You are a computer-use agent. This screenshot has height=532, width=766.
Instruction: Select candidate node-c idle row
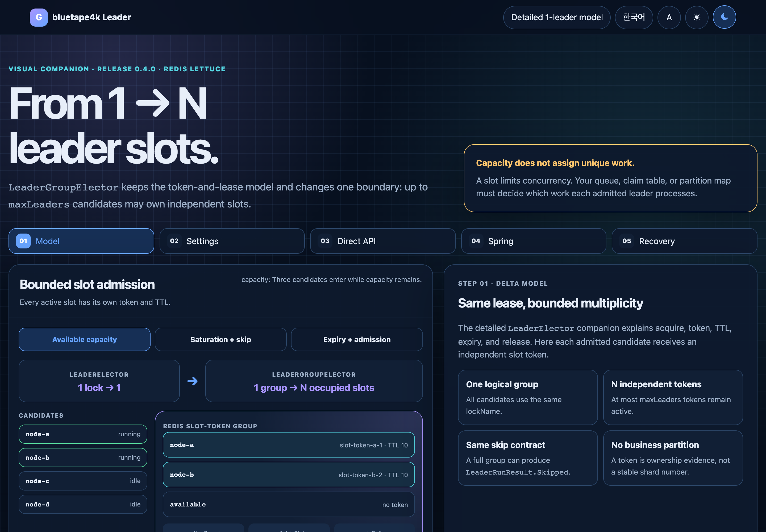[83, 481]
